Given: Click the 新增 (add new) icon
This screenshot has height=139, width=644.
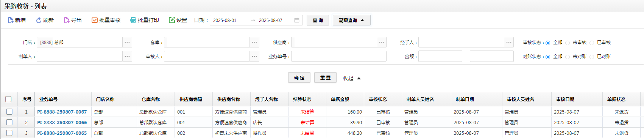Looking at the screenshot, I should click(11, 20).
